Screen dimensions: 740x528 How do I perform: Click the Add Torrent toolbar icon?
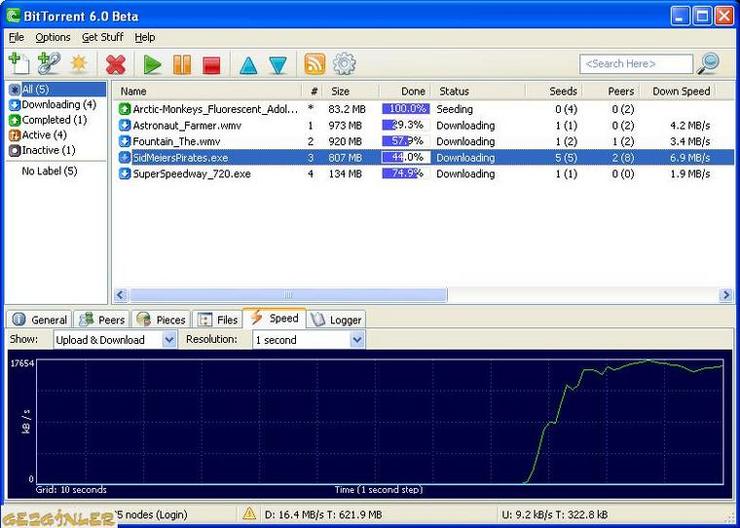pos(19,63)
